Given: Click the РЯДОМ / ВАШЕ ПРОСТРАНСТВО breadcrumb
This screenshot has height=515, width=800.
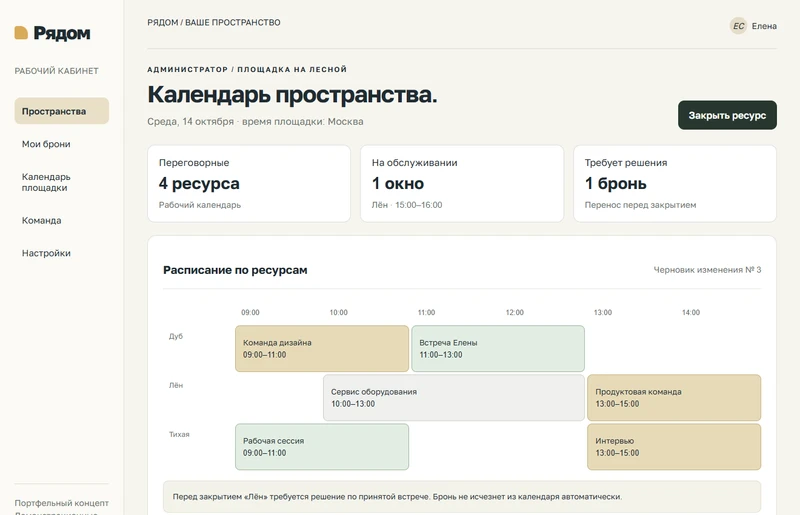Looking at the screenshot, I should pos(214,22).
